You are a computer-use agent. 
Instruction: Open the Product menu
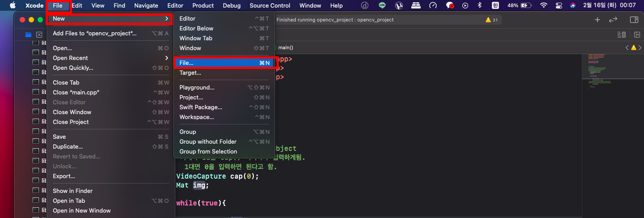click(x=203, y=5)
